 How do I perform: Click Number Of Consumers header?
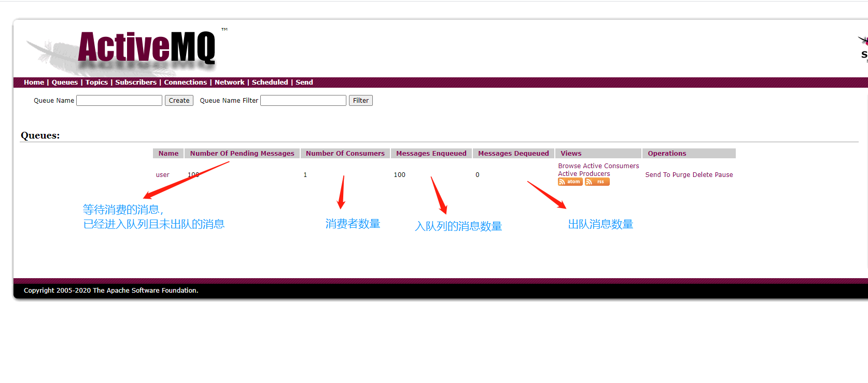345,153
